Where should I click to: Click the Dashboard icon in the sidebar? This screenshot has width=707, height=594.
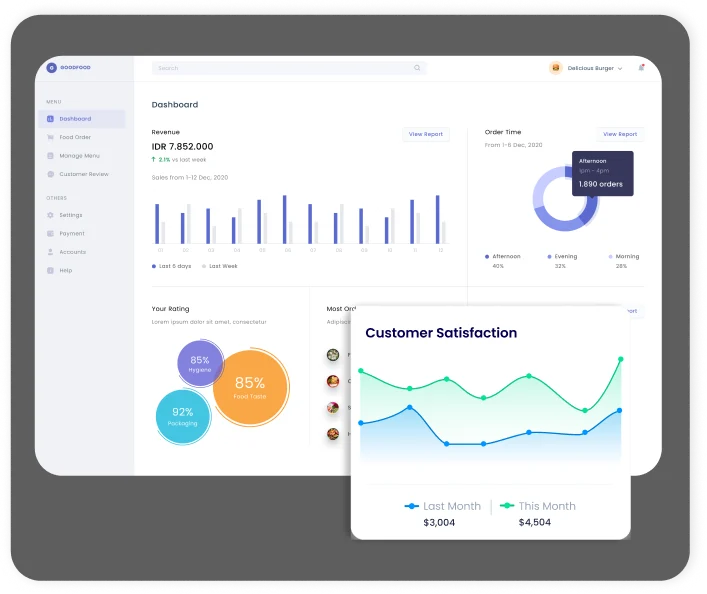pyautogui.click(x=51, y=119)
